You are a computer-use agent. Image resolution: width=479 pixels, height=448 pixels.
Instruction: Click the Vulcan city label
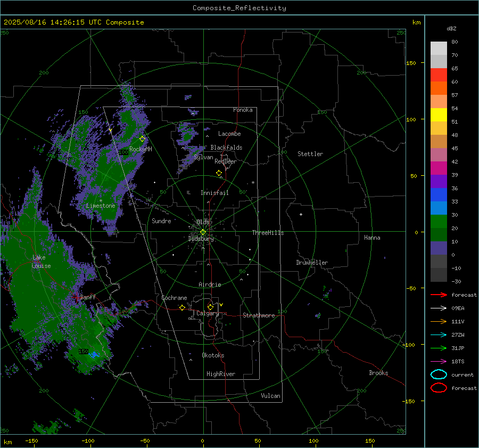coord(270,396)
